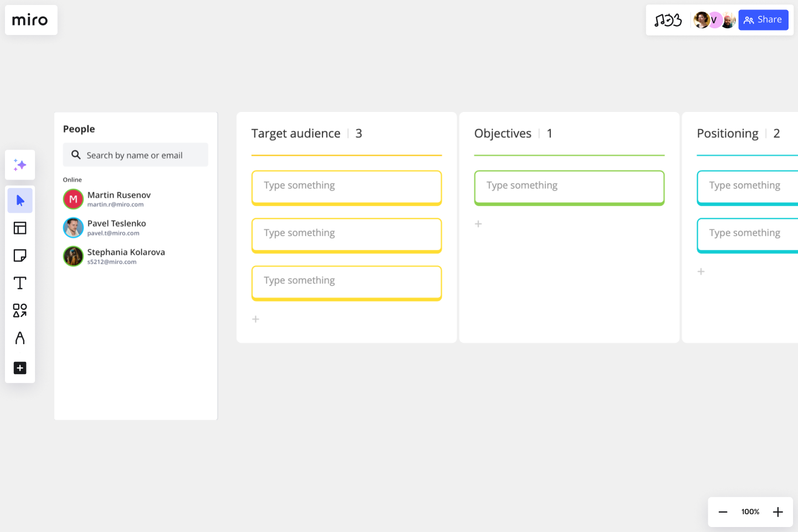The height and width of the screenshot is (532, 798).
Task: Open the templates layout tool
Action: pos(20,228)
